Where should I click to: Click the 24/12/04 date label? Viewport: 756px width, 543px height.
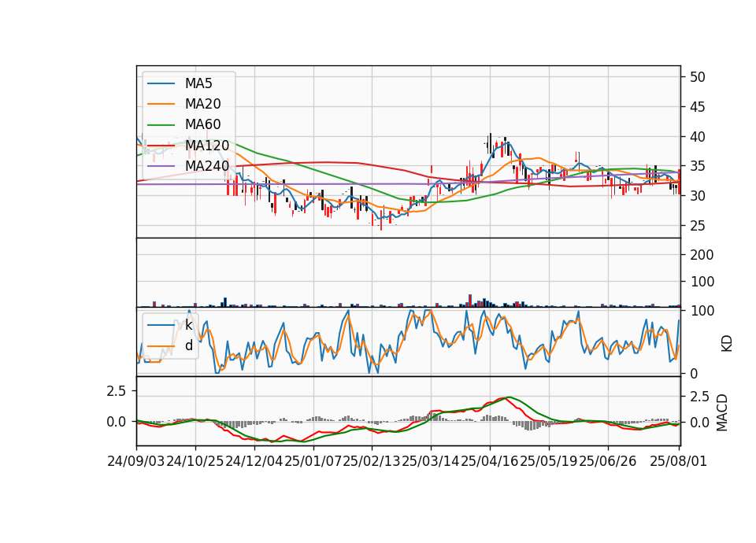click(254, 462)
